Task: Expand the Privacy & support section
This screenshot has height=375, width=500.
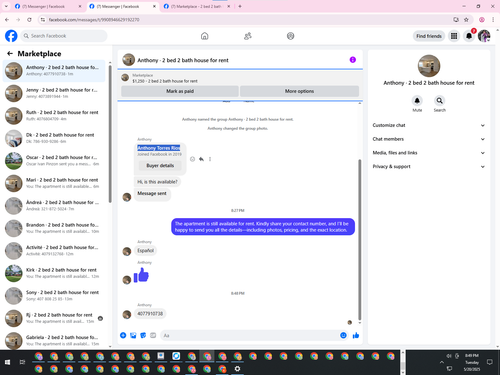Action: 429,166
